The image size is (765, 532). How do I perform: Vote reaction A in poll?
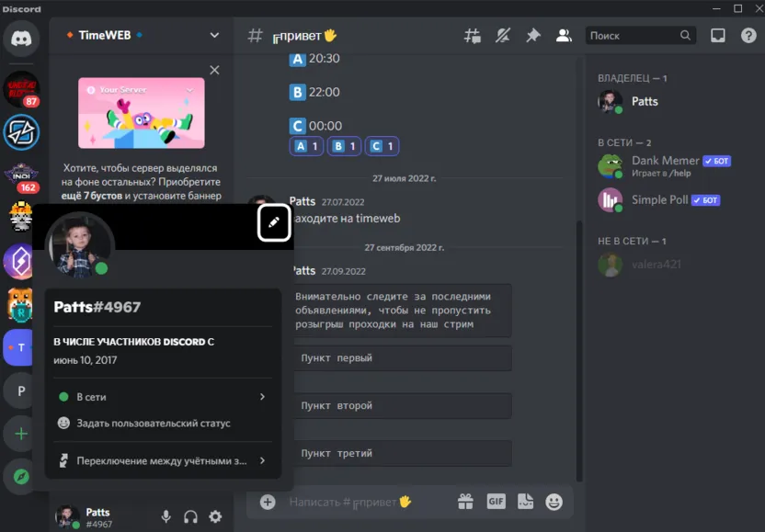(306, 146)
